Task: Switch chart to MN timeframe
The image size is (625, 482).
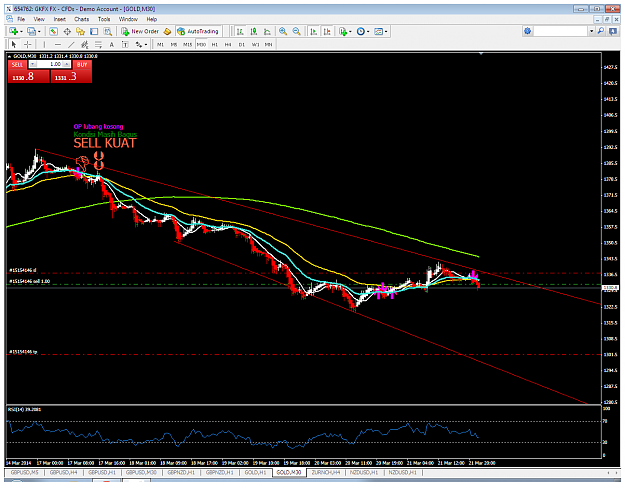Action: [x=269, y=45]
